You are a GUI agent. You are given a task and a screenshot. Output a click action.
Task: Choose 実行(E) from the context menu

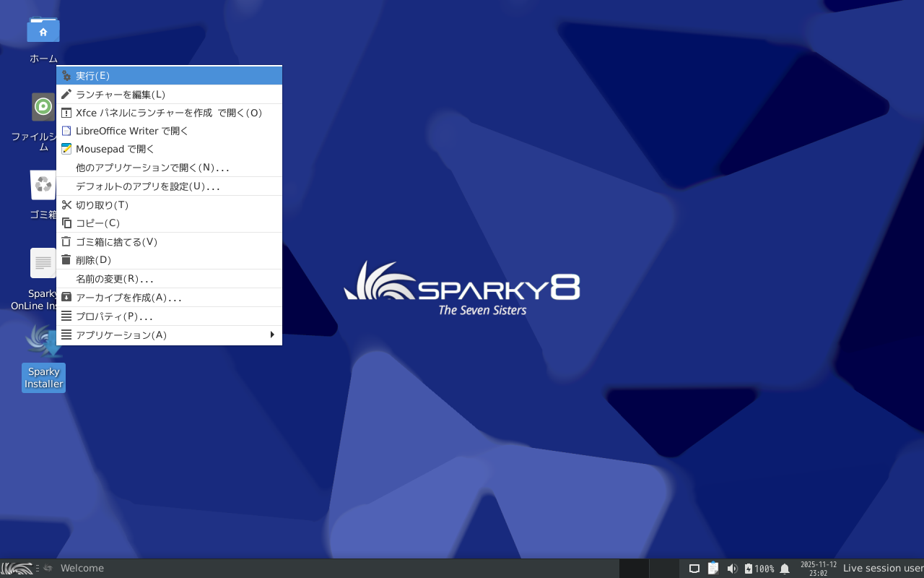point(169,76)
